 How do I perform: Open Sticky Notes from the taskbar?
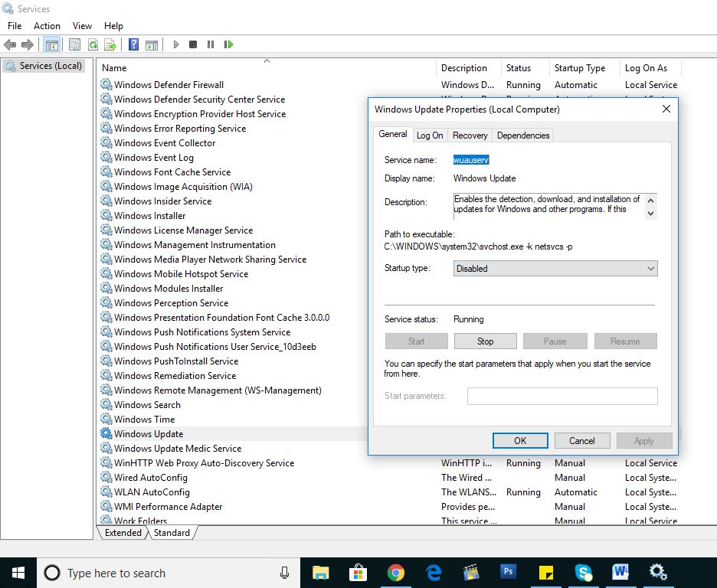(x=546, y=572)
